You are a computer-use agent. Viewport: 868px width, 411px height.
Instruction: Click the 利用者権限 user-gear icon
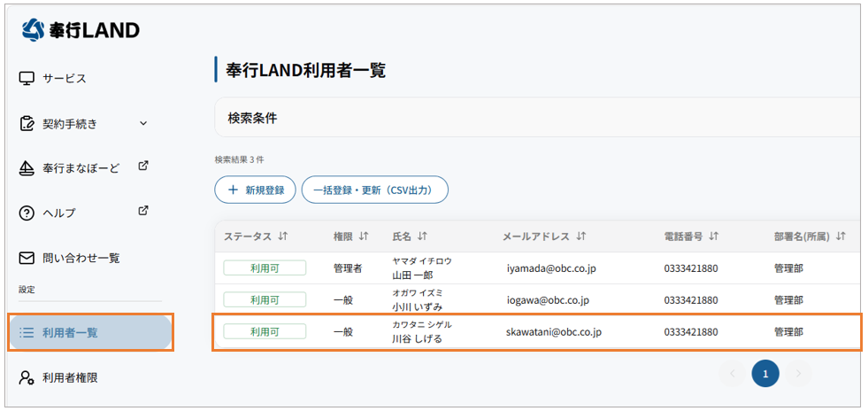pyautogui.click(x=27, y=378)
